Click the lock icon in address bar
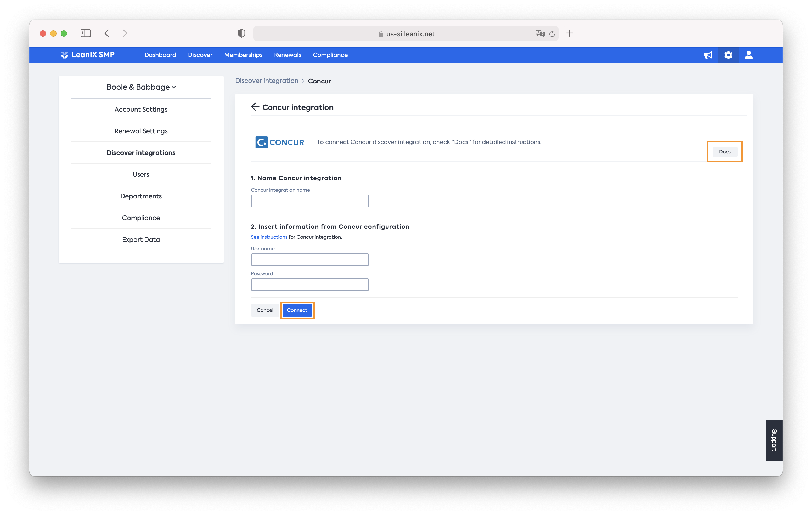This screenshot has width=812, height=515. point(381,34)
